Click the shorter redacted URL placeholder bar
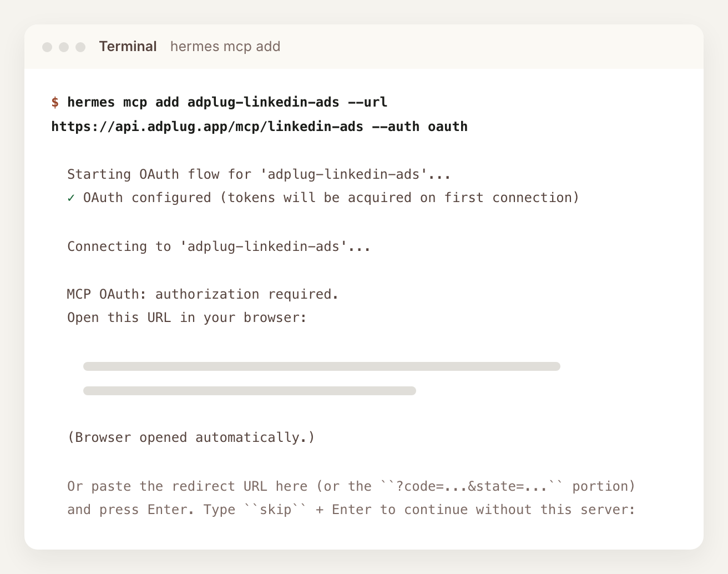Screen dimensions: 728x574 [250, 391]
